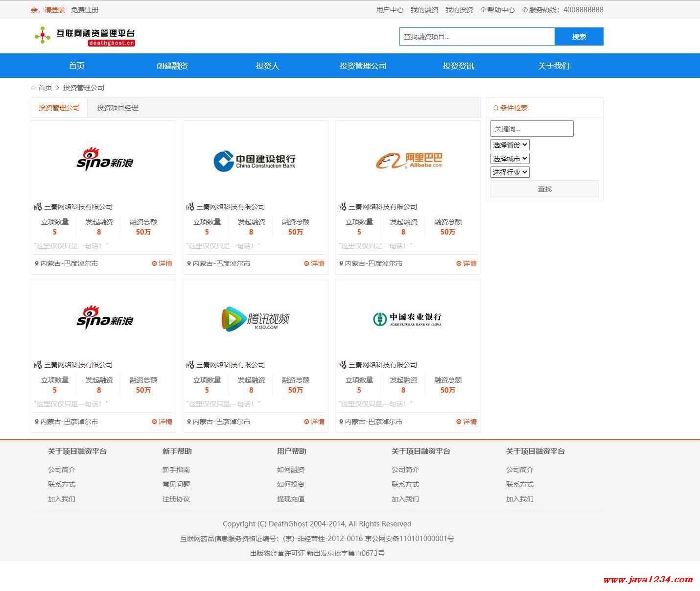Open 投资管理公司 in the blue navigation bar
This screenshot has width=700, height=591.
(363, 66)
